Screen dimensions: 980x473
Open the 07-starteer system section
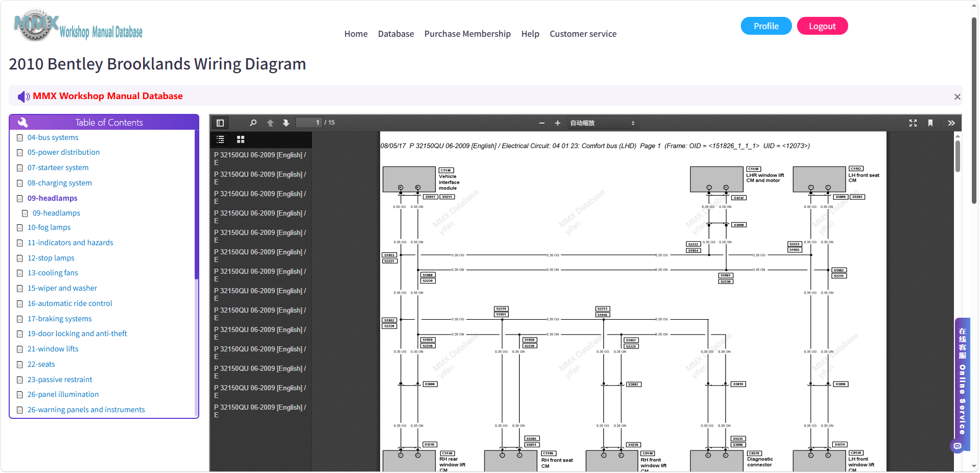coord(58,168)
